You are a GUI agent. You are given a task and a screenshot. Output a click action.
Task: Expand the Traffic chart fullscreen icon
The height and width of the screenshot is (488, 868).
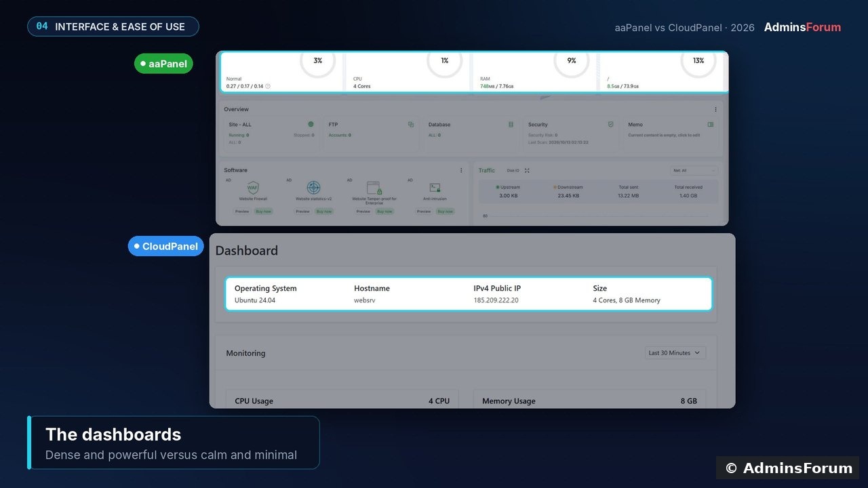(527, 171)
